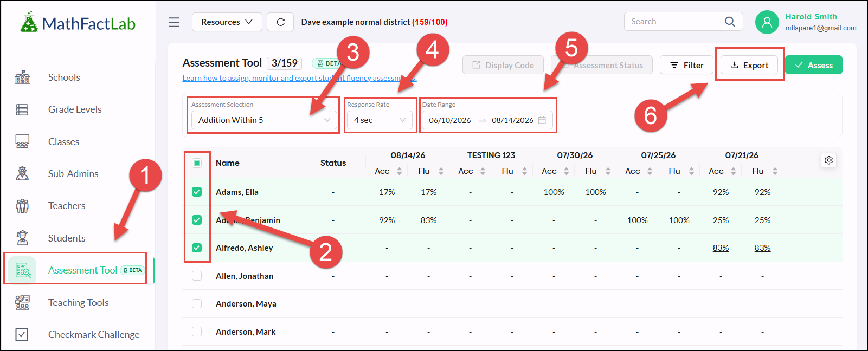868x351 pixels.
Task: Click the Allen, Jonathan name
Action: 245,276
